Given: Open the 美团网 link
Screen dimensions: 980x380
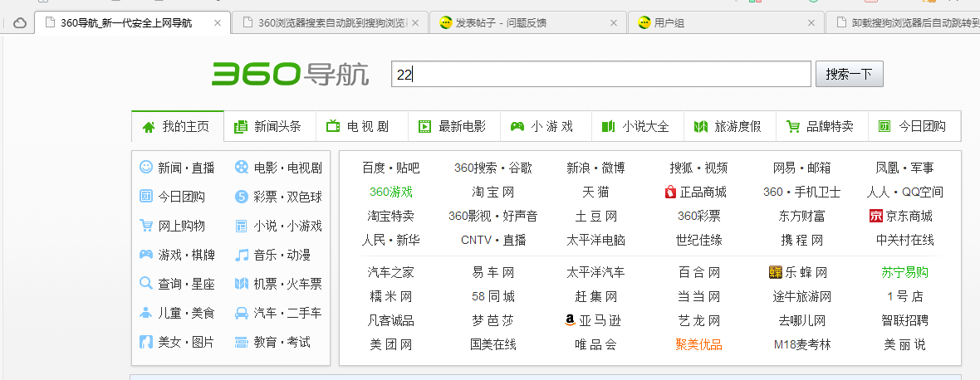Looking at the screenshot, I should click(390, 344).
